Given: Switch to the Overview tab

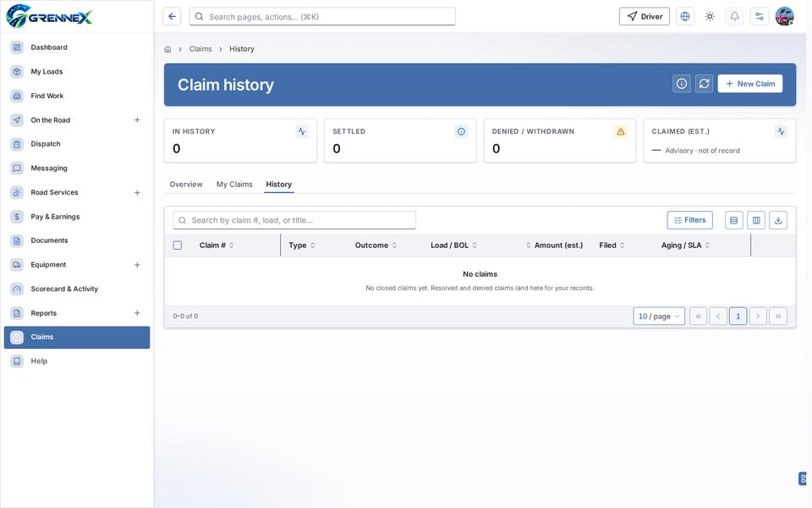Looking at the screenshot, I should point(186,185).
